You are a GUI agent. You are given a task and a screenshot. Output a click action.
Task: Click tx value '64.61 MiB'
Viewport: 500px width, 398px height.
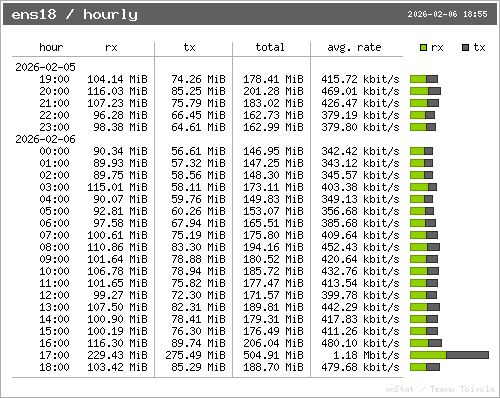coord(198,127)
